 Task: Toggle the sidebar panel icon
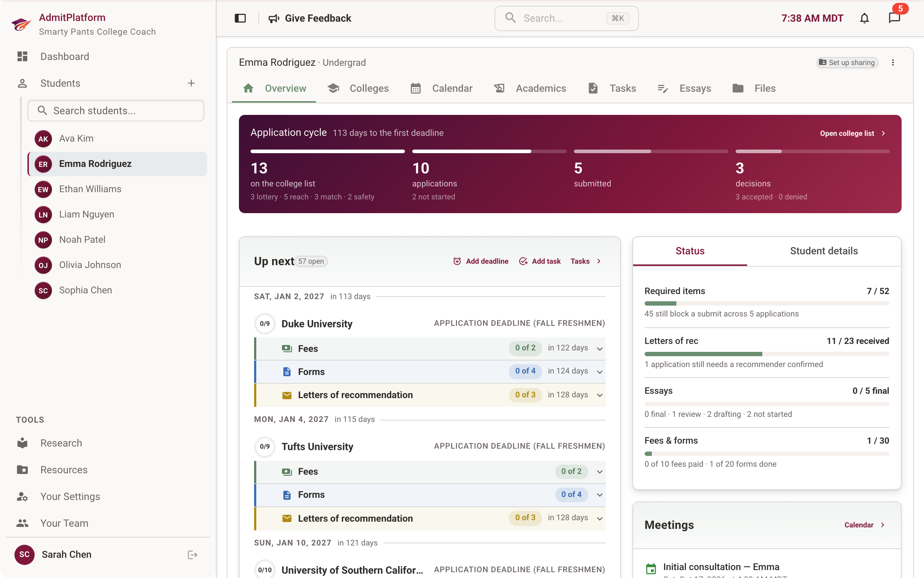point(240,18)
